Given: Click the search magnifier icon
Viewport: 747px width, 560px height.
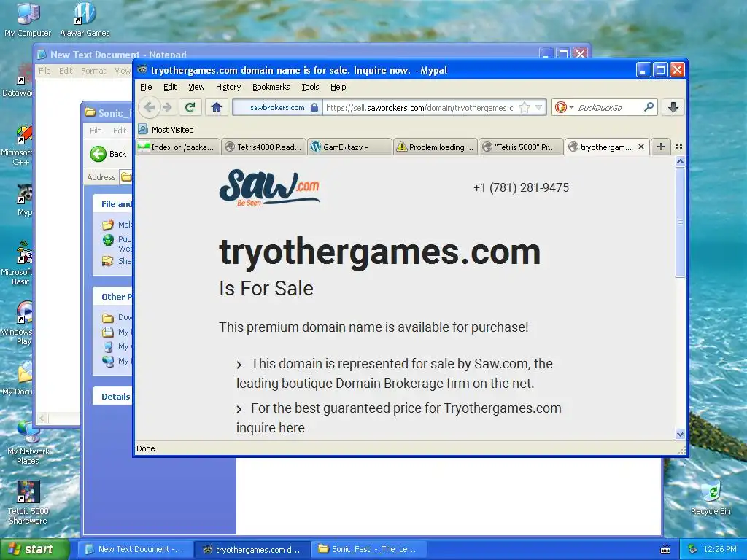Looking at the screenshot, I should 649,107.
